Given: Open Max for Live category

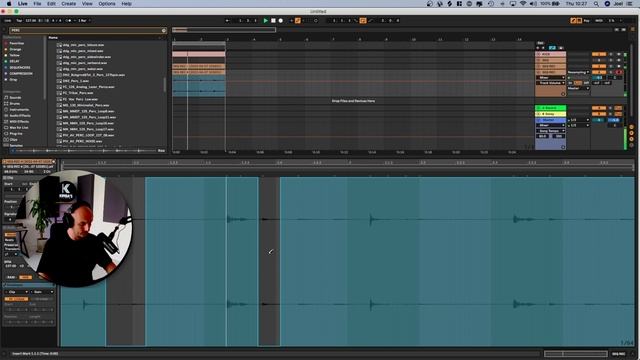Looking at the screenshot, I should tap(19, 128).
